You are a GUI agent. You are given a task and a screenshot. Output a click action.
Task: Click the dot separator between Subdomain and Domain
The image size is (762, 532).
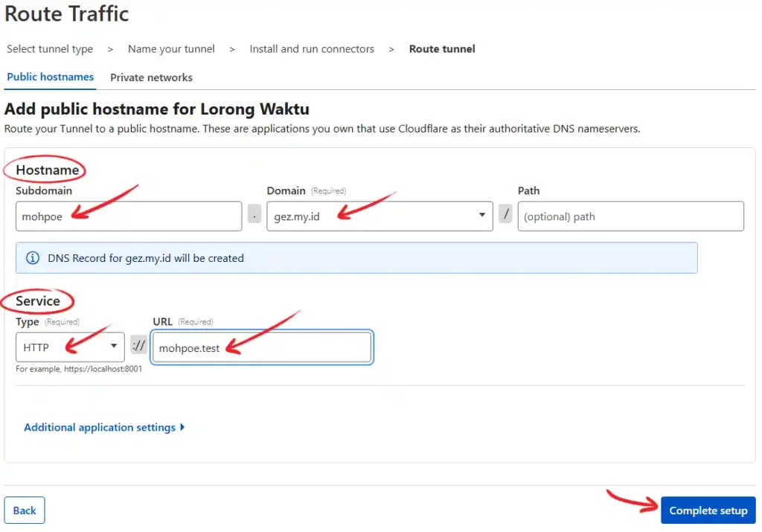254,214
